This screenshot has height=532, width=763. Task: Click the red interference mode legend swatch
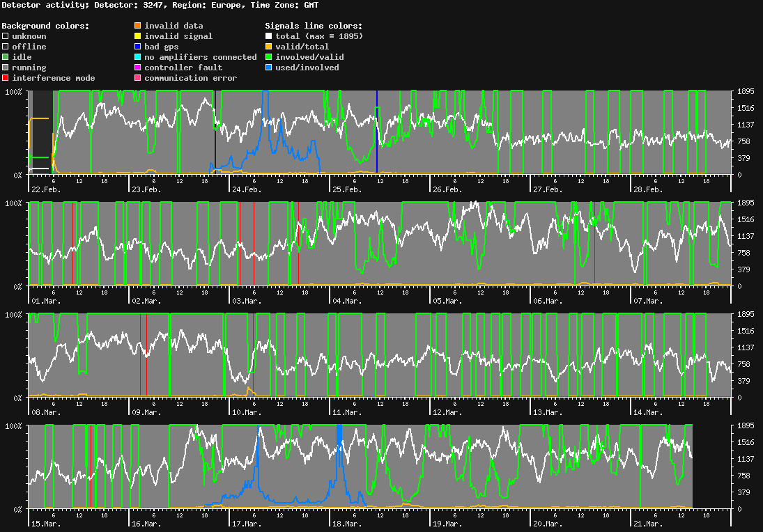6,78
